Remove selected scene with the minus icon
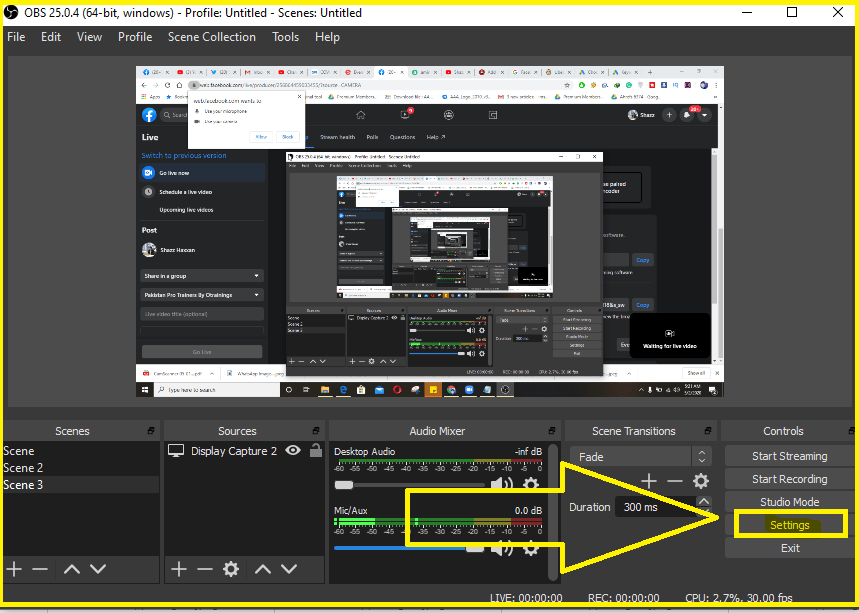859x613 pixels. [x=40, y=569]
